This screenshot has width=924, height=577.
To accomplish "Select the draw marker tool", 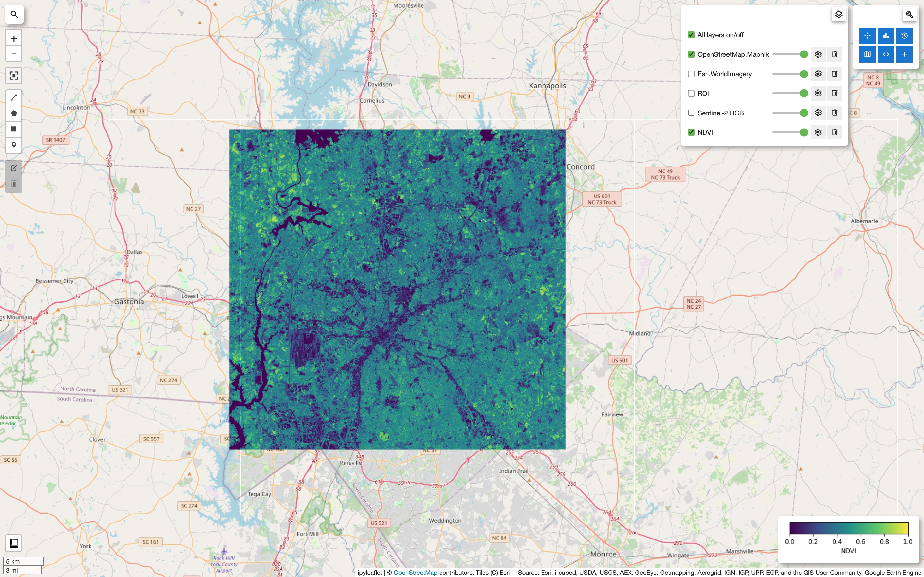I will pyautogui.click(x=14, y=145).
